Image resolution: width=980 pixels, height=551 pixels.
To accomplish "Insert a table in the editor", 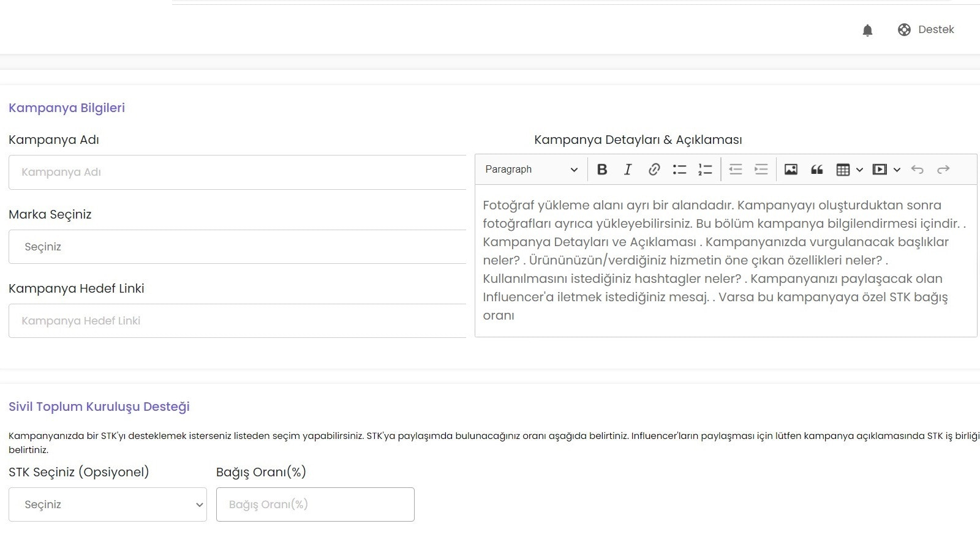I will tap(843, 170).
